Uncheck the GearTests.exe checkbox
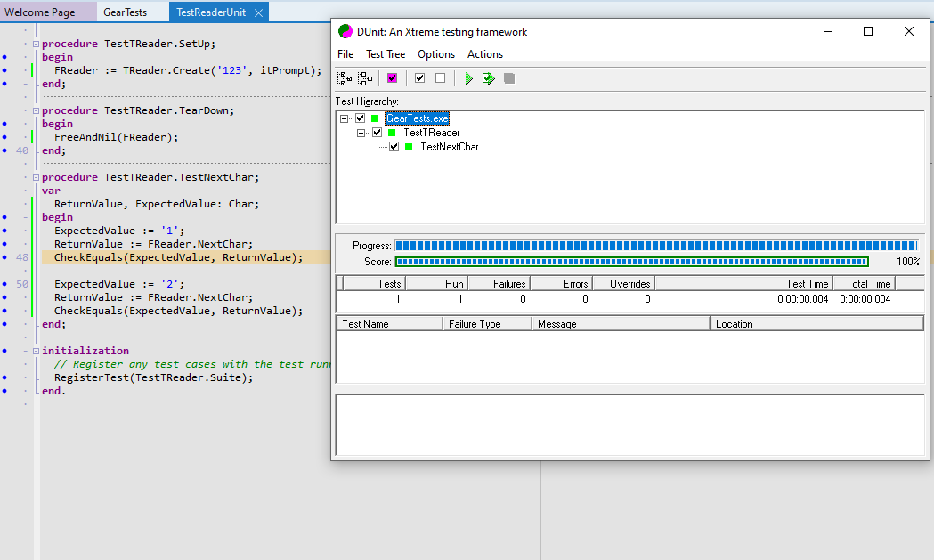The image size is (934, 560). coord(360,118)
